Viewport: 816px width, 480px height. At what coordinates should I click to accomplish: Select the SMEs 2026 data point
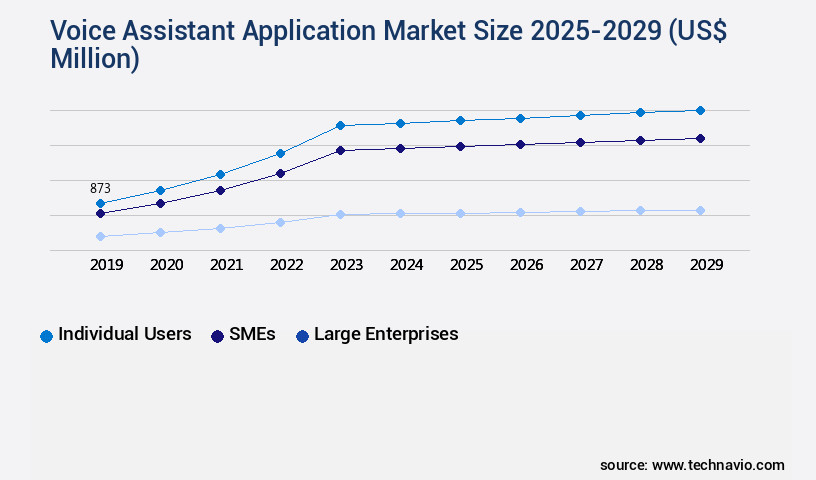(x=520, y=144)
